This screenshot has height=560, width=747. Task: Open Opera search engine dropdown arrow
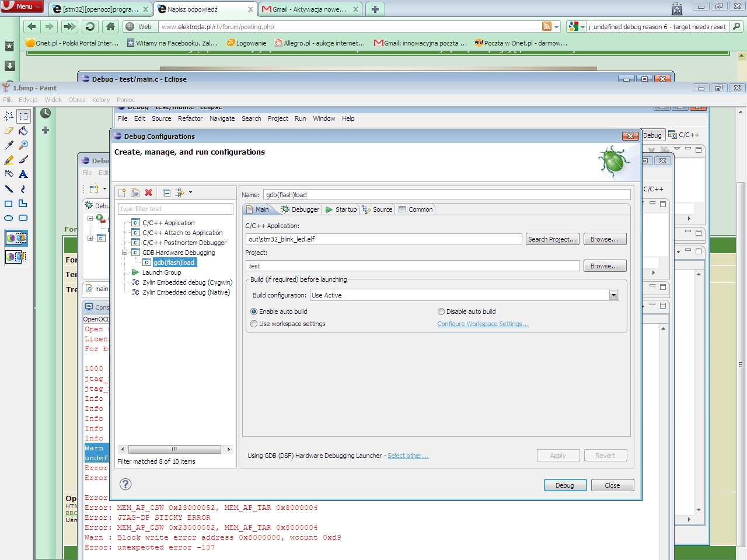point(582,27)
